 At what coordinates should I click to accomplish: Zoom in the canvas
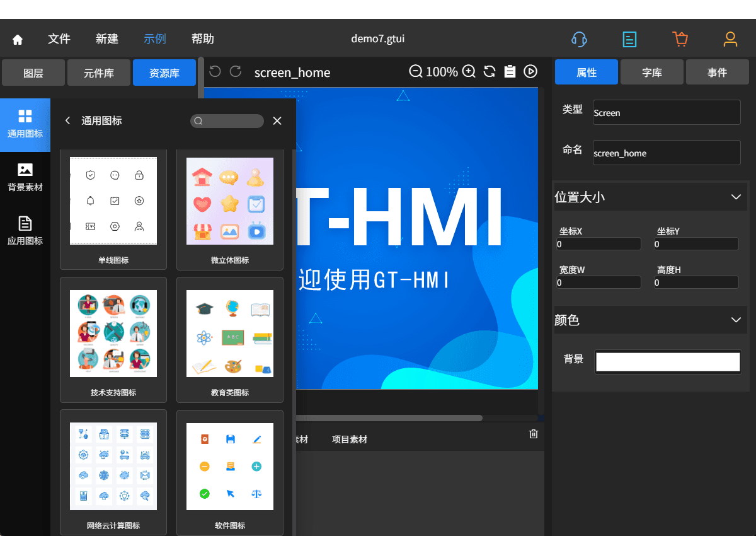pyautogui.click(x=469, y=71)
